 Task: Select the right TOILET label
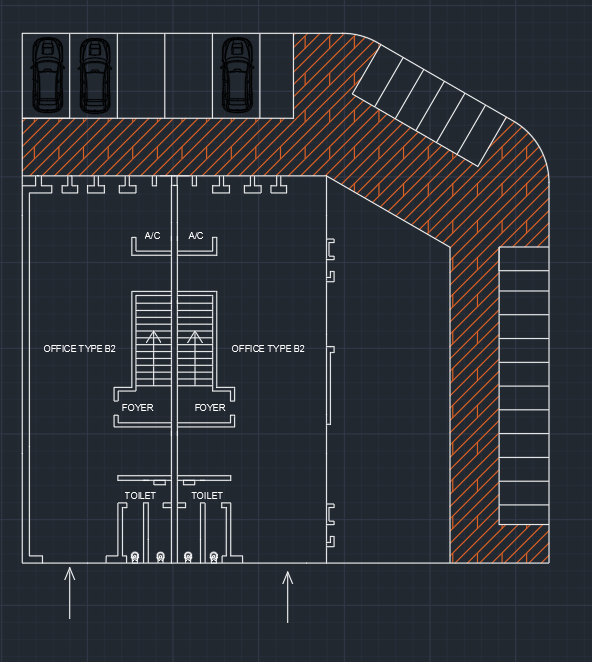click(x=207, y=496)
